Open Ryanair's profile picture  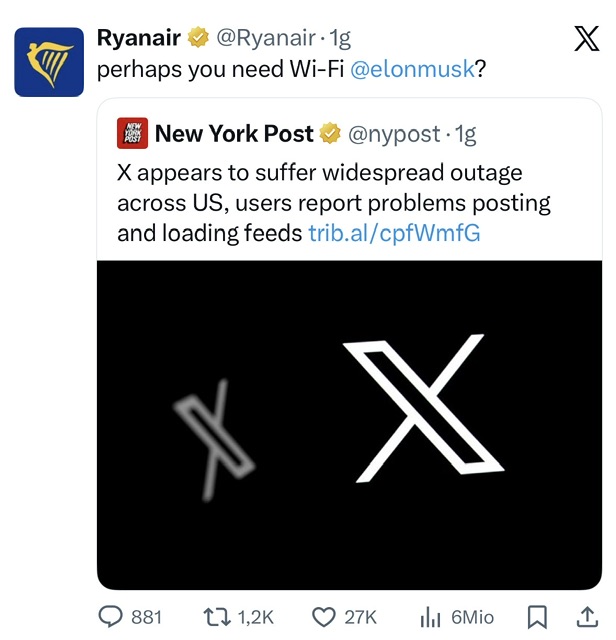click(49, 61)
